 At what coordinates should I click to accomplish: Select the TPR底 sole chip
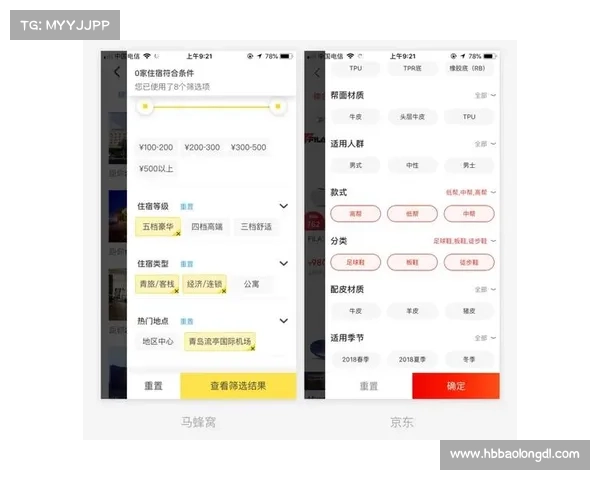[412, 68]
